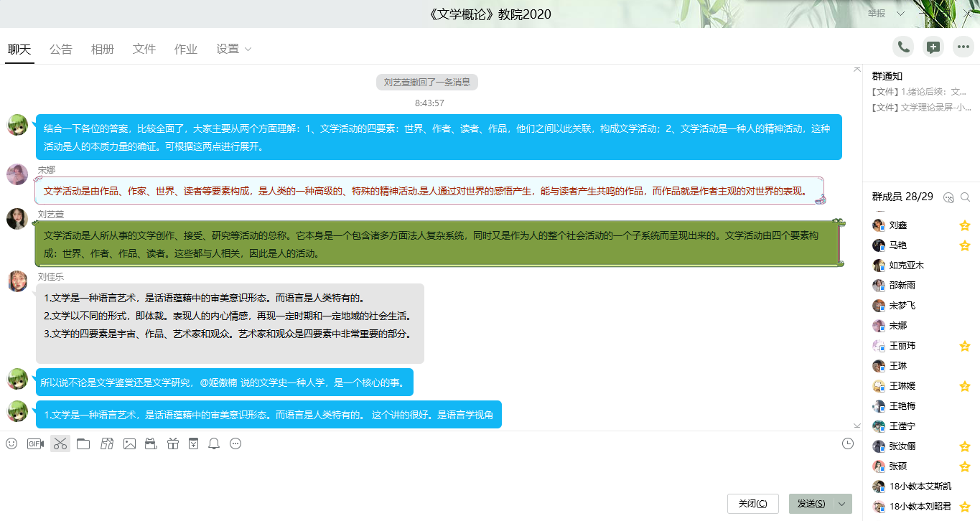Open the gift box icon

point(172,444)
